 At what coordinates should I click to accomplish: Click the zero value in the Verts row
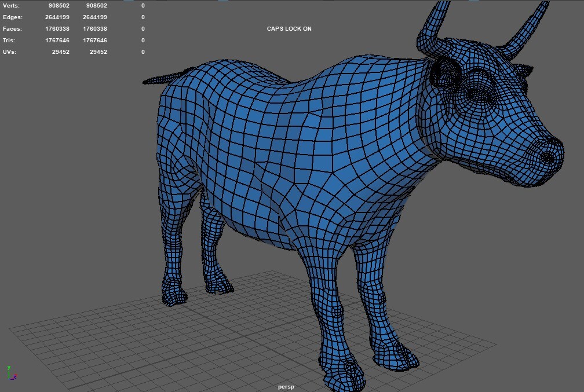[x=143, y=6]
